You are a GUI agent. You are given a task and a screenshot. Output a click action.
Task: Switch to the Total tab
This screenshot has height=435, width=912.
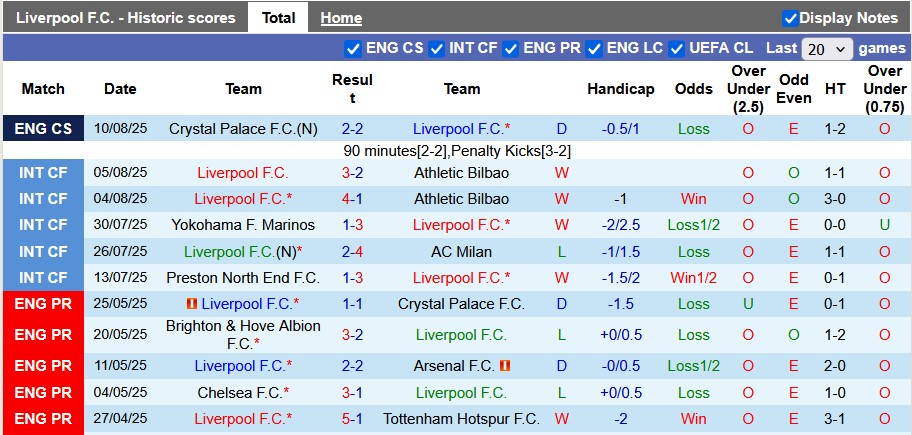pos(278,18)
